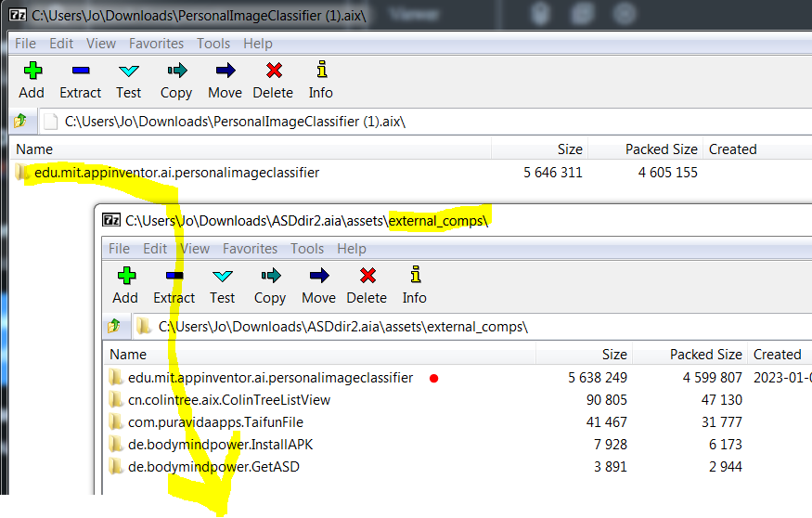812x518 pixels.
Task: Select com.puravidaapps.TaifunFile folder
Action: (x=215, y=422)
